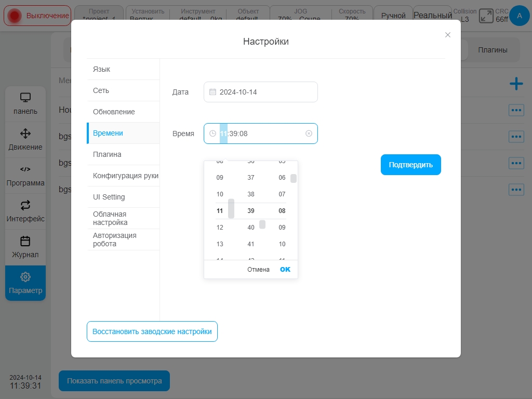The width and height of the screenshot is (532, 399).
Task: Select second 07 in time picker
Action: (282, 194)
